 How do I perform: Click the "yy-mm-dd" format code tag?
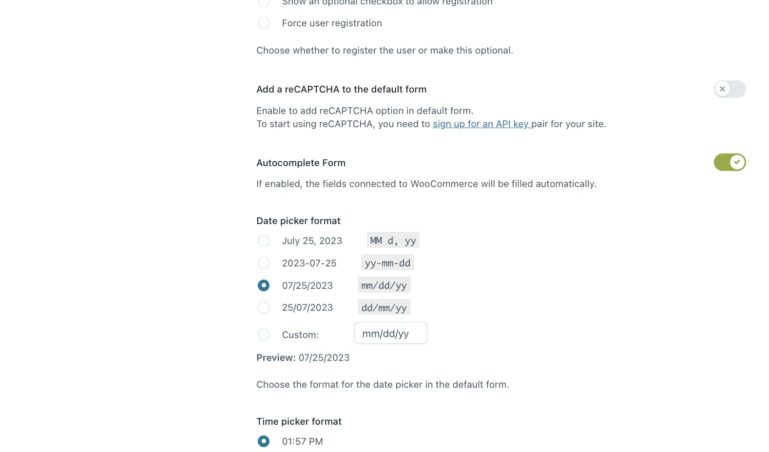click(387, 263)
